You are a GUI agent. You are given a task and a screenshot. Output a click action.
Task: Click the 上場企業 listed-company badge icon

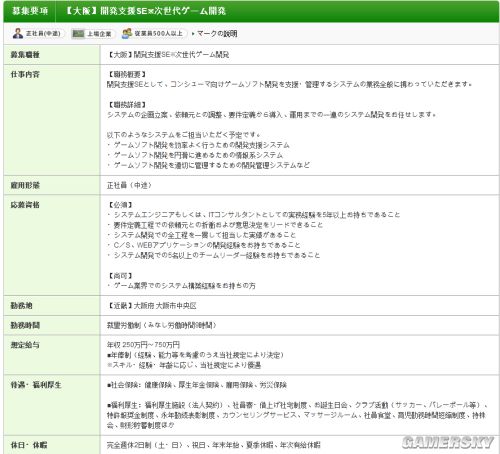79,34
